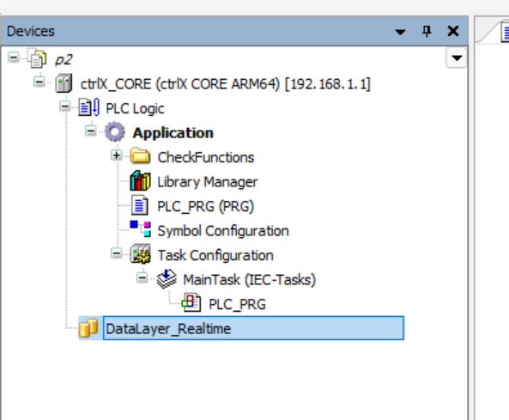The image size is (509, 420).
Task: Select PLC_PRG call under MainTask
Action: coord(237,304)
